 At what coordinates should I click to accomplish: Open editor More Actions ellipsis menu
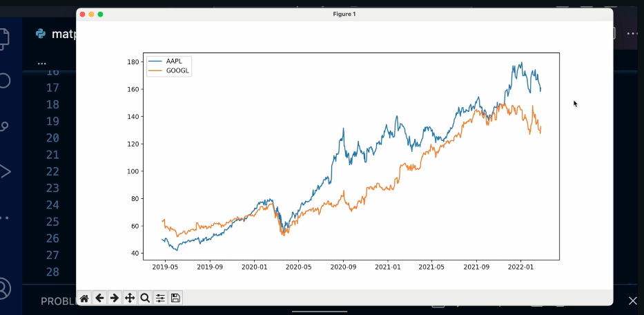632,33
